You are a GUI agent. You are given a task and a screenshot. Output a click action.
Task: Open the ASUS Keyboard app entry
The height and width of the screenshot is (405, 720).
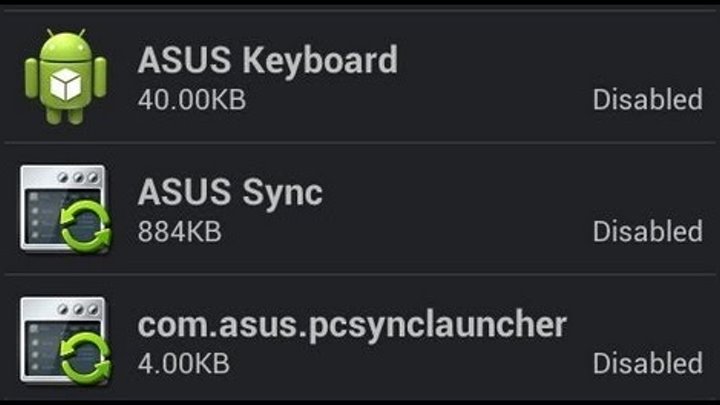pyautogui.click(x=267, y=59)
